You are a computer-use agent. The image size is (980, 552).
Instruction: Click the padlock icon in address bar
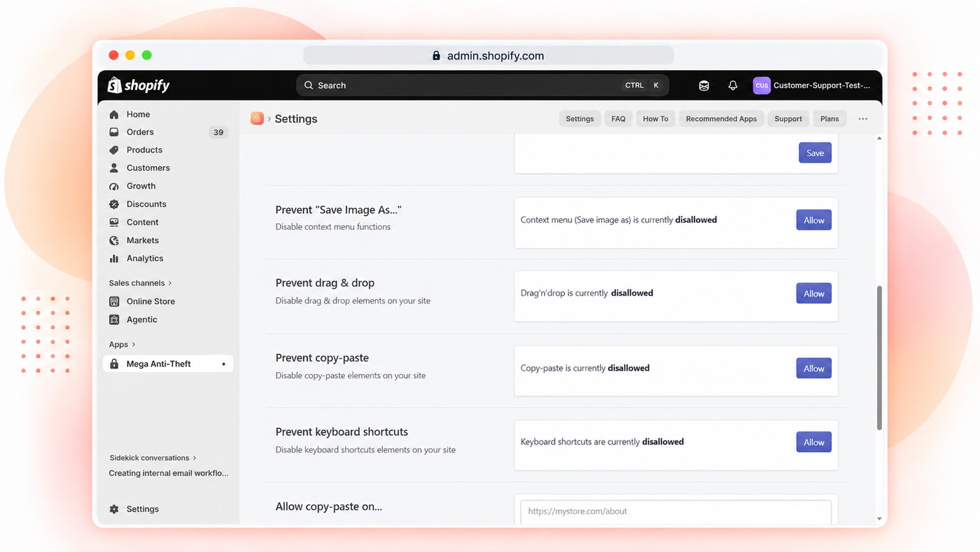click(436, 56)
